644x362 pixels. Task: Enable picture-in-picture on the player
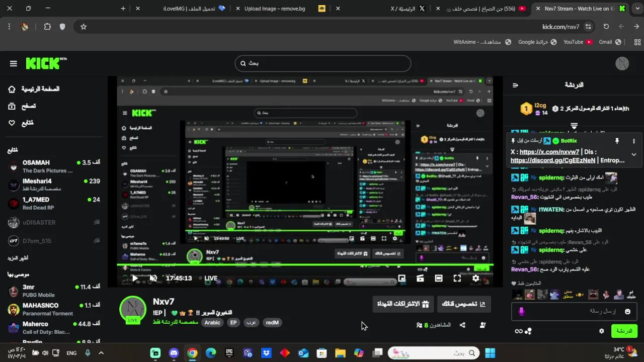[x=401, y=278]
